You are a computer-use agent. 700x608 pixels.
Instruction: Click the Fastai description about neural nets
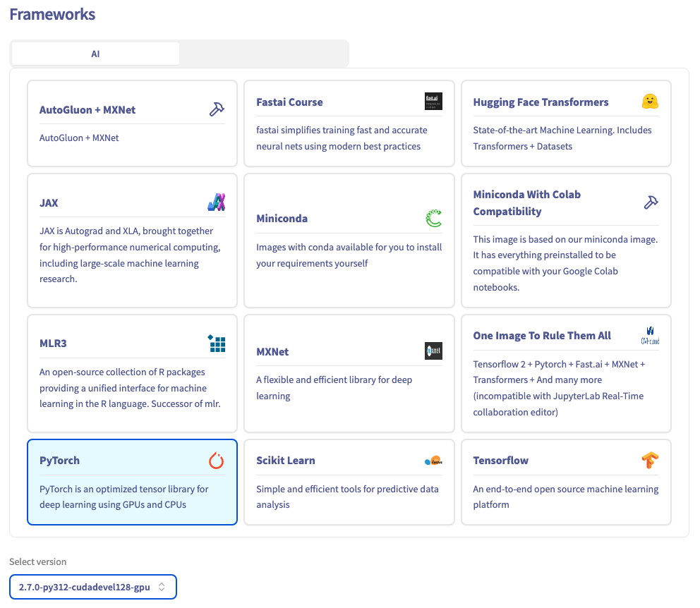tap(342, 138)
